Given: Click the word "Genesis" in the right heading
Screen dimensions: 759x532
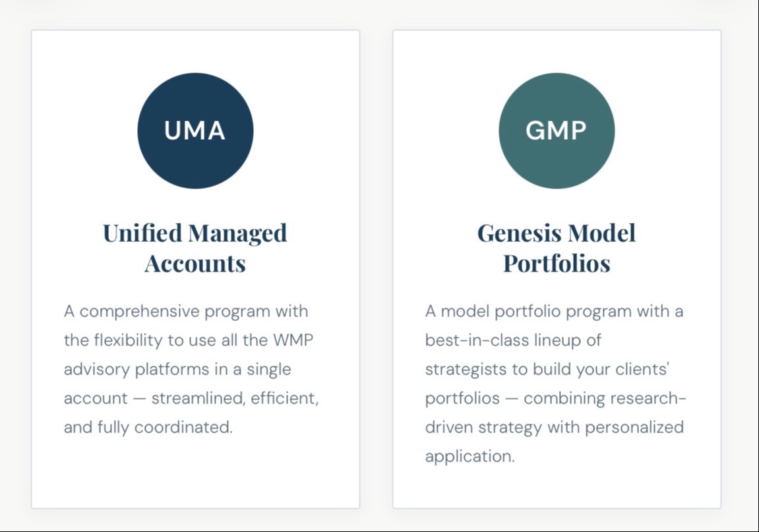Looking at the screenshot, I should coord(519,233).
